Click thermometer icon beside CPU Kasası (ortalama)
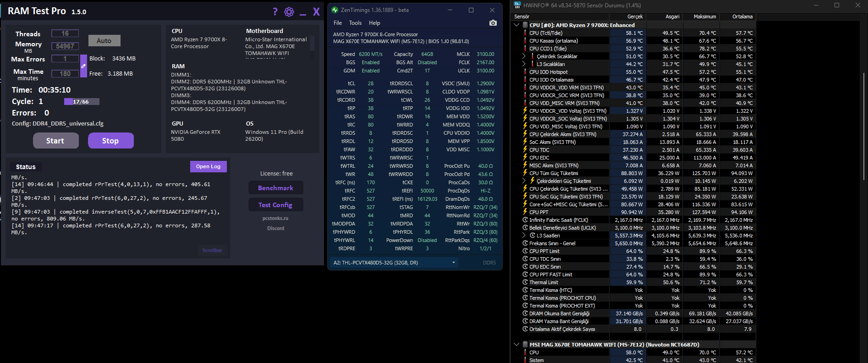The width and height of the screenshot is (868, 363). [x=525, y=41]
